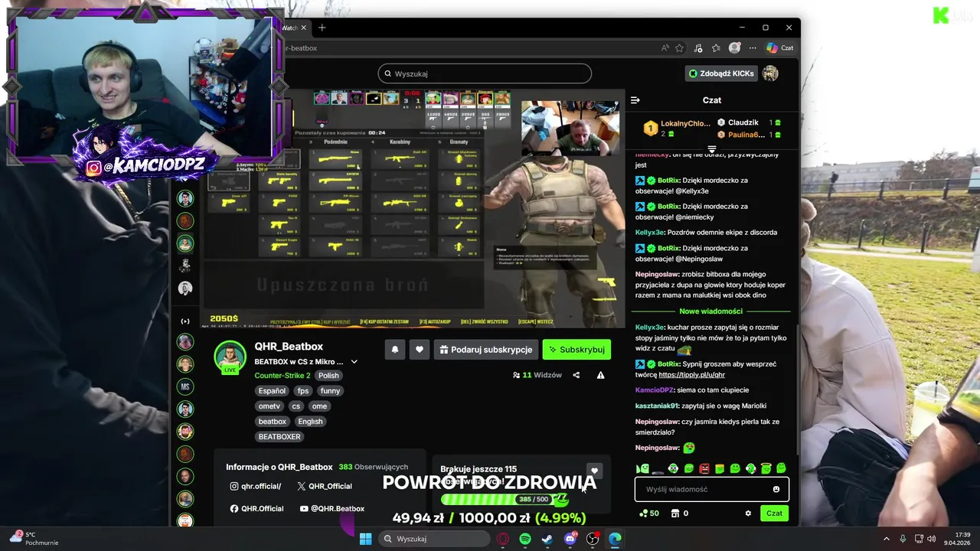This screenshot has width=980, height=551.
Task: Open emoji picker in message field
Action: (776, 489)
